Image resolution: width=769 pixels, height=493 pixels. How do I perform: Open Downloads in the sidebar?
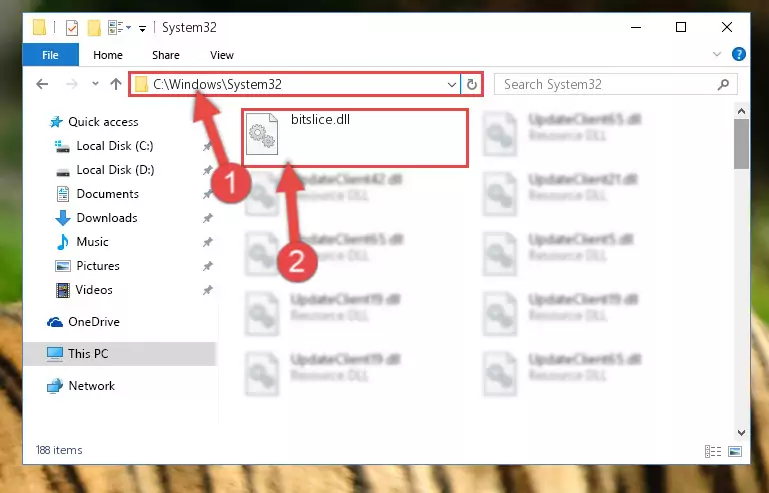(97, 218)
